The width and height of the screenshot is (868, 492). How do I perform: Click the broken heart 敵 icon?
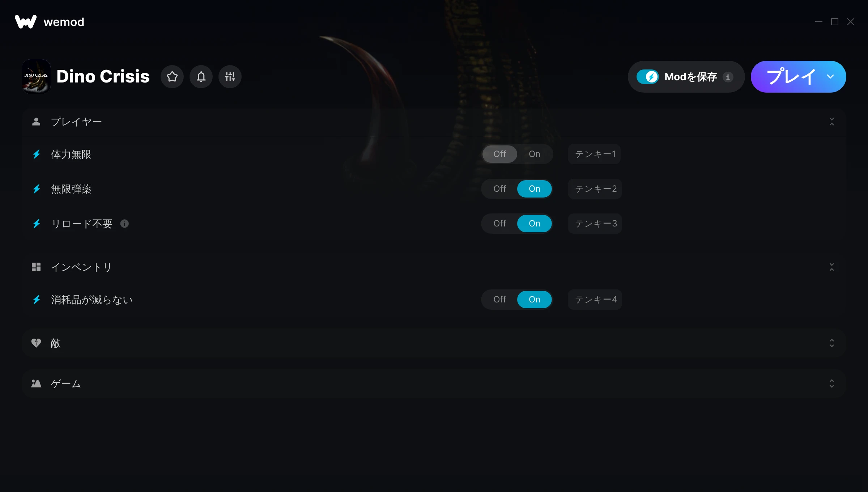coord(36,343)
